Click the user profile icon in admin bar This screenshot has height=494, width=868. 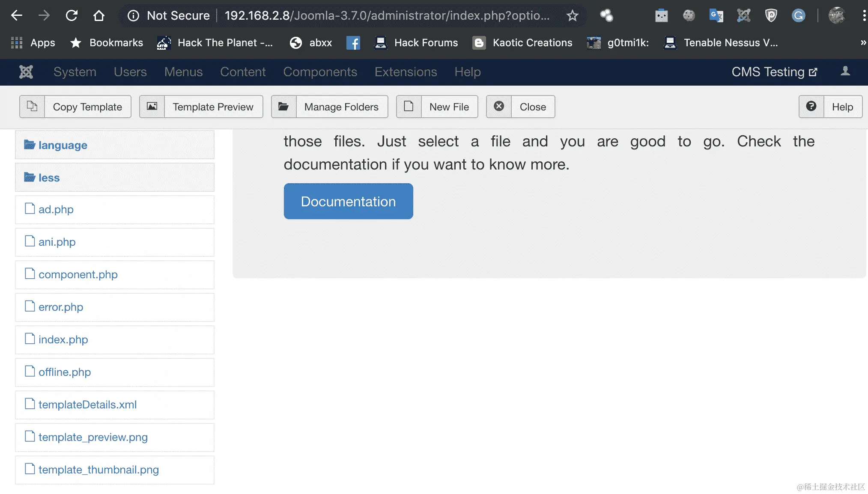(845, 71)
